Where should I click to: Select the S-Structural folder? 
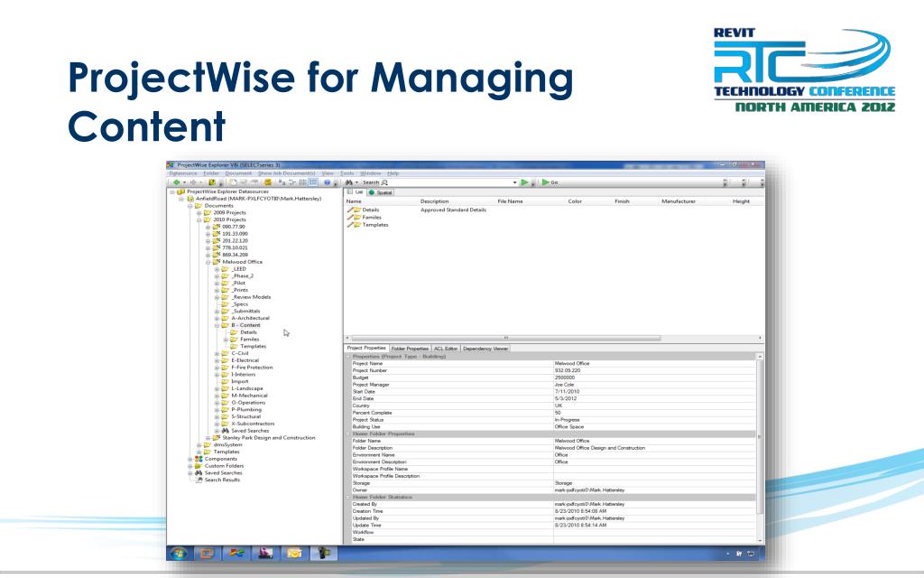point(245,417)
